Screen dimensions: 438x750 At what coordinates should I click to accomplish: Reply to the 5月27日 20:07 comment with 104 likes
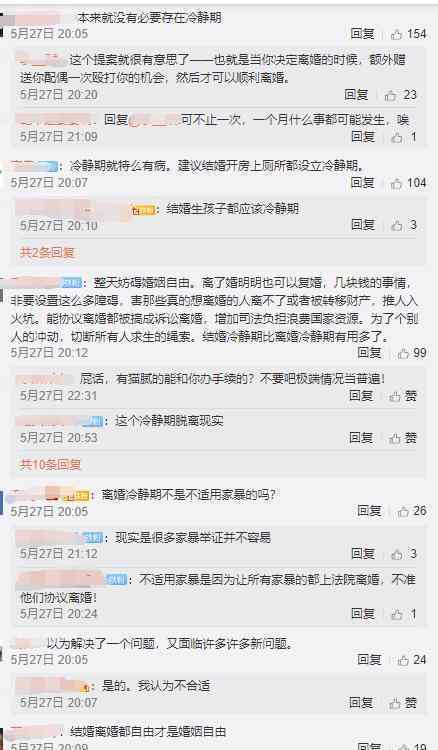click(362, 183)
